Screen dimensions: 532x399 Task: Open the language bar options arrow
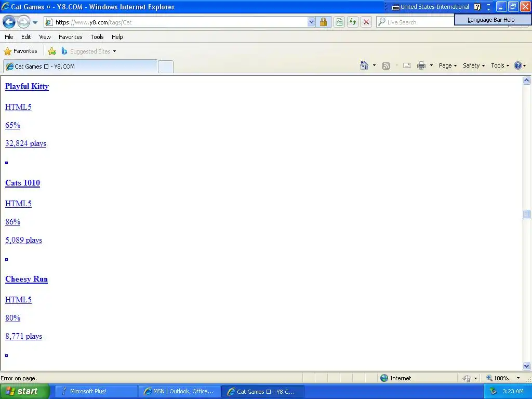(x=488, y=9)
